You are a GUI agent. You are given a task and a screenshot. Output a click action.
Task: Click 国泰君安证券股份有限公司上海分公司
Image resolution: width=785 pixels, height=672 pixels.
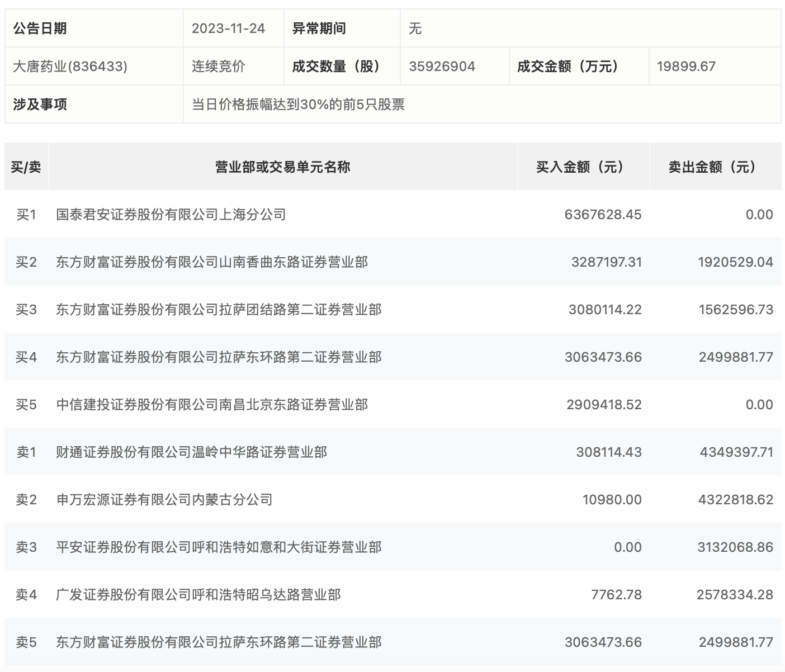click(171, 215)
